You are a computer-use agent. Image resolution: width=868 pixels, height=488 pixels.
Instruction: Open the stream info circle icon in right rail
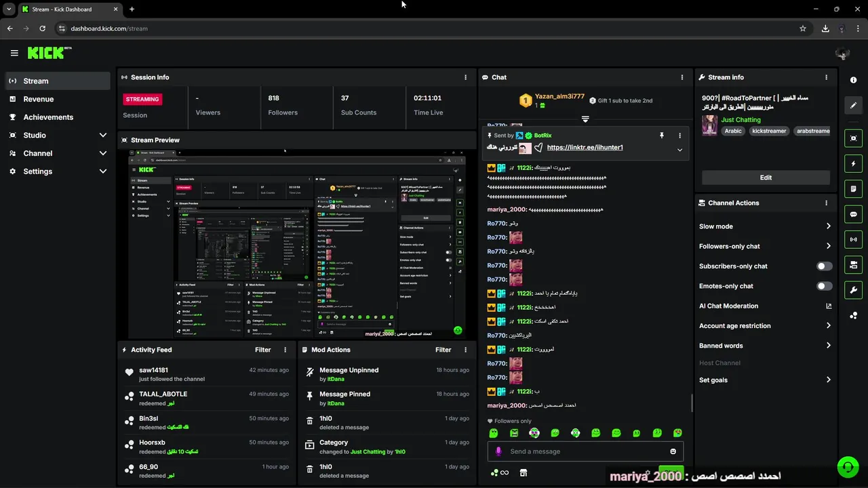tap(853, 80)
